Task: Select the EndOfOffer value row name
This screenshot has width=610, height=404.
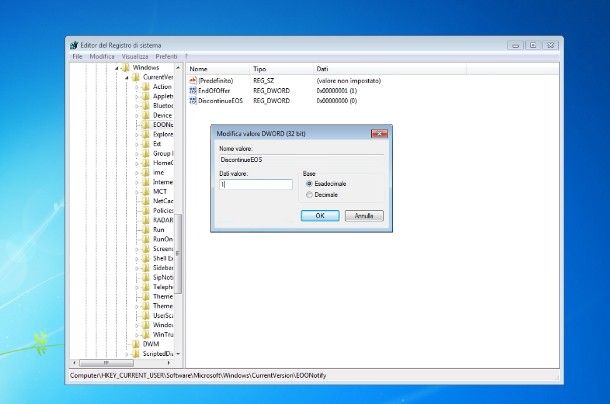Action: point(214,90)
